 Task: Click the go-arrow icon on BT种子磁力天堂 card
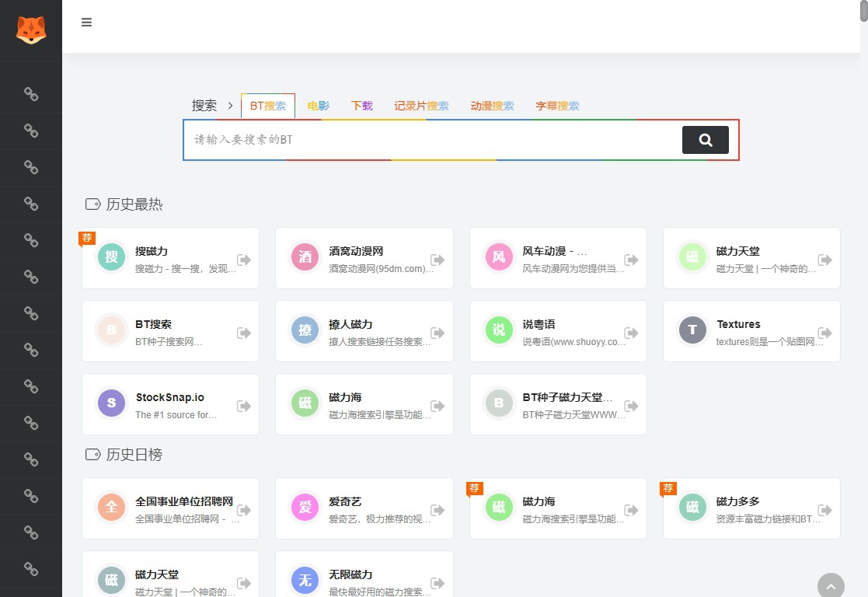[x=631, y=406]
